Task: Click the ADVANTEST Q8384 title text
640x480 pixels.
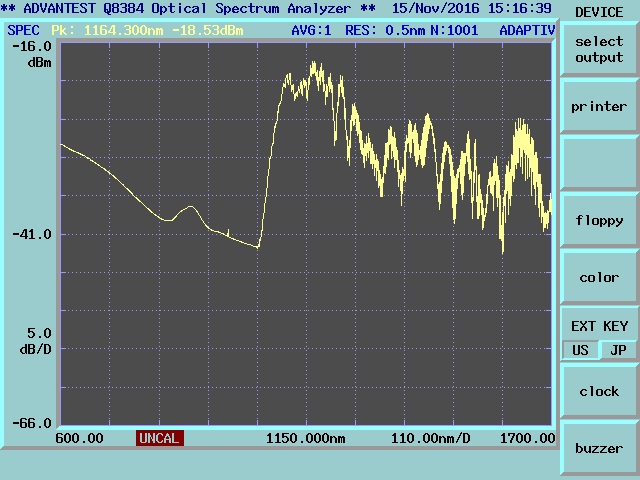Action: point(187,8)
